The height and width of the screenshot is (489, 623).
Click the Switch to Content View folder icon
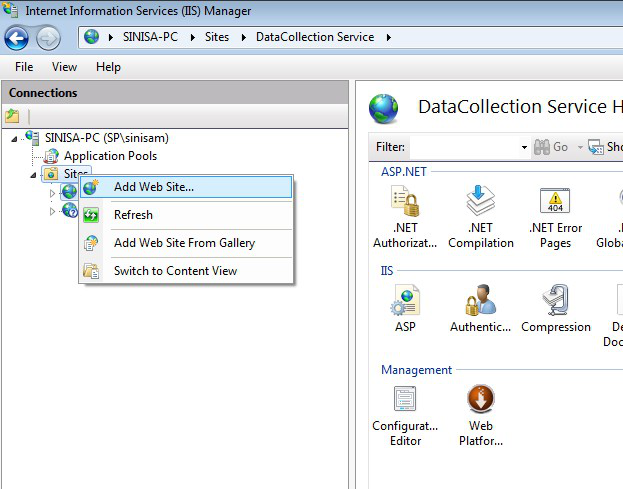pos(91,271)
